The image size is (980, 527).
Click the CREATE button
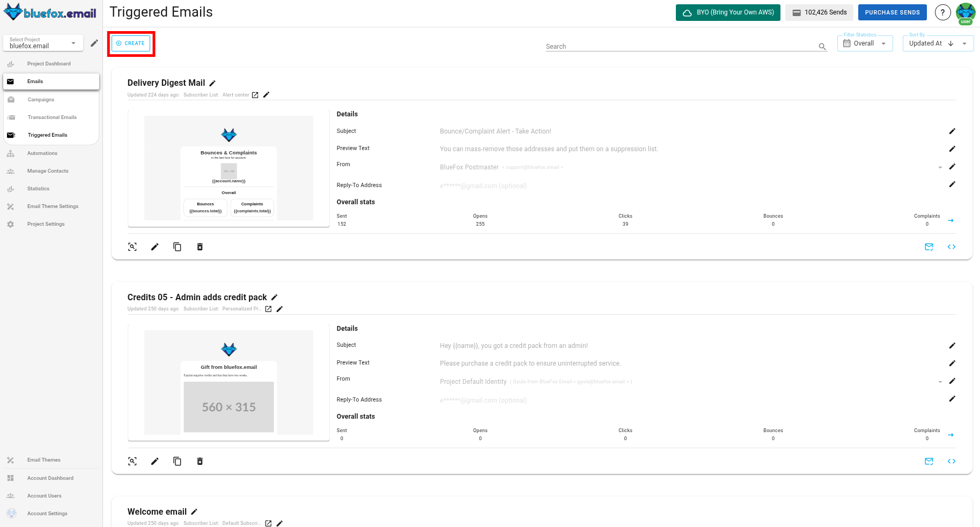[130, 43]
